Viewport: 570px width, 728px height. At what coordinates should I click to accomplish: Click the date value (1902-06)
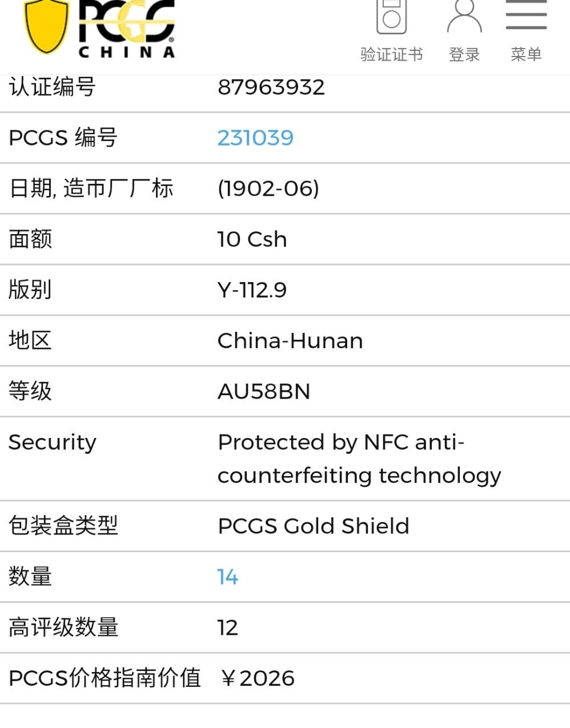[268, 188]
